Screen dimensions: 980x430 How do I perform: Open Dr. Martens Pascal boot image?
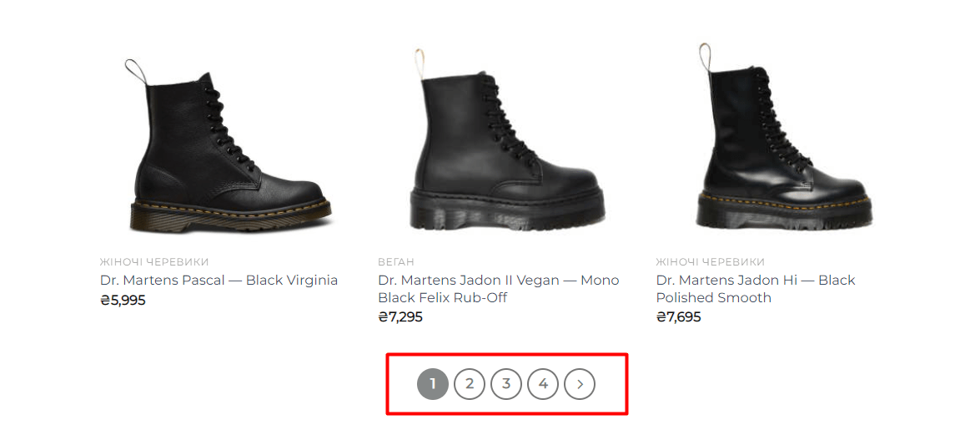(229, 150)
